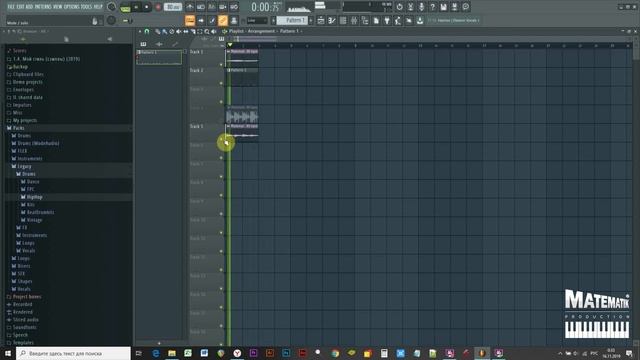Viewport: 640px width, 360px height.
Task: Expand the RealDrumkits folder
Action: (40, 212)
